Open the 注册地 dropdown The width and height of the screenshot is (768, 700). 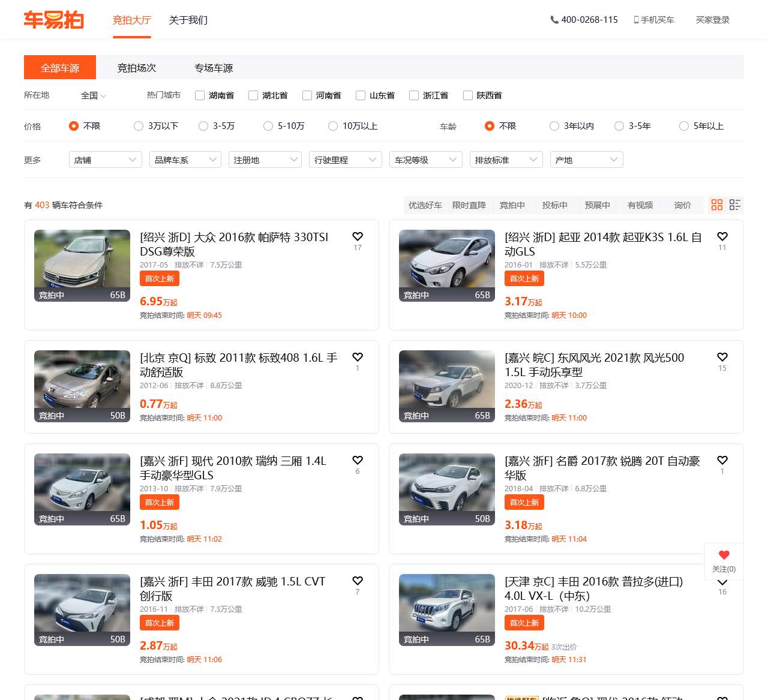[265, 160]
